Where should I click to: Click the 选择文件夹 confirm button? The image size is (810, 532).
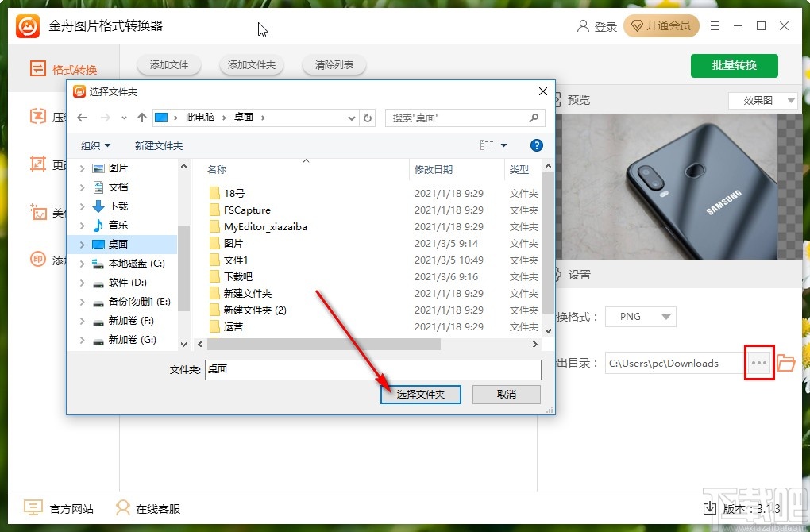(x=420, y=394)
